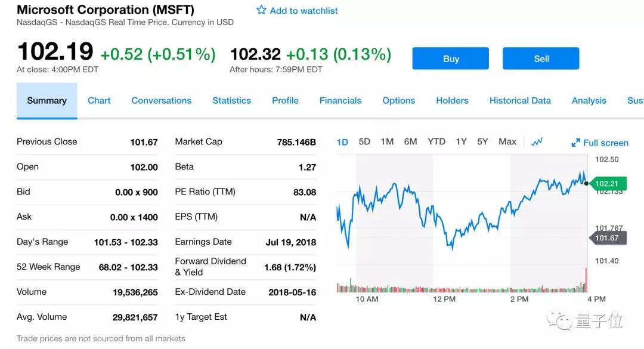Open the Analysis tab

(589, 100)
